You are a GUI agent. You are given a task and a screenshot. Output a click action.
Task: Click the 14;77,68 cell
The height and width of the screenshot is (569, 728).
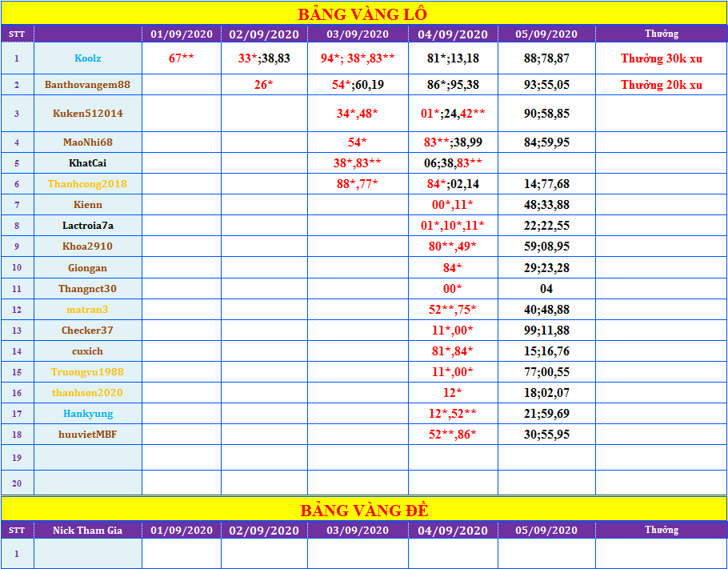[546, 184]
